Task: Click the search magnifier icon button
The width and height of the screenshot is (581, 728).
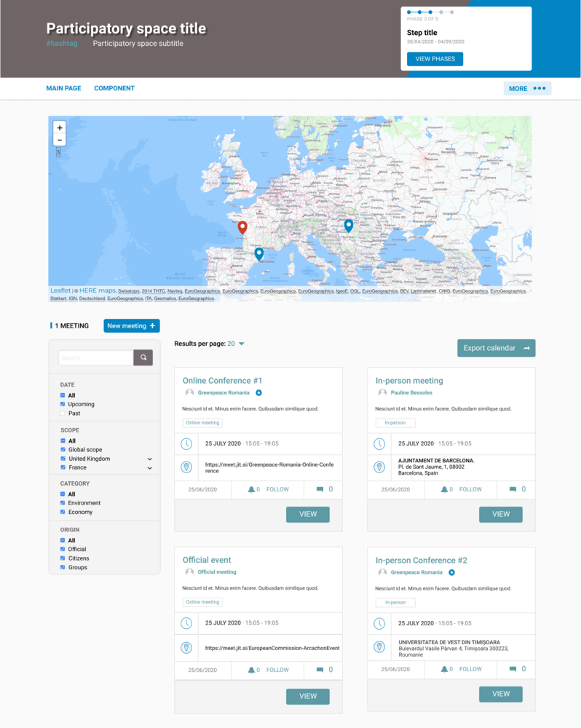Action: pos(143,357)
